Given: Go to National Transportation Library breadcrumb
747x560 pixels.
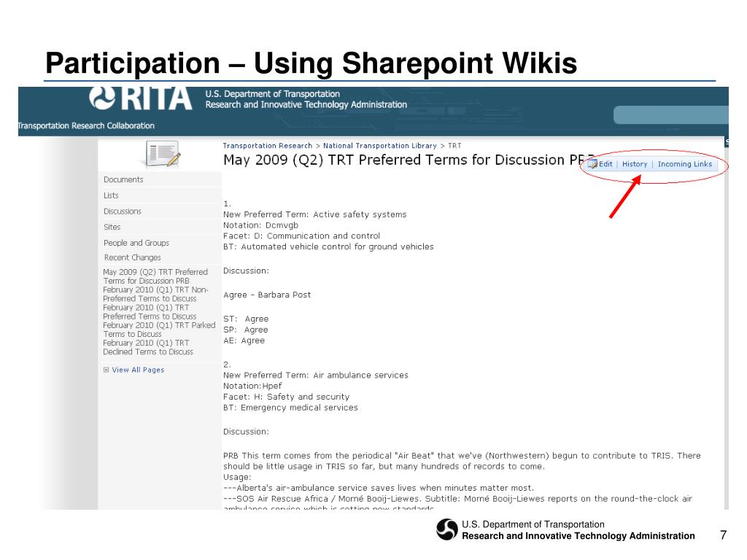Looking at the screenshot, I should [379, 146].
